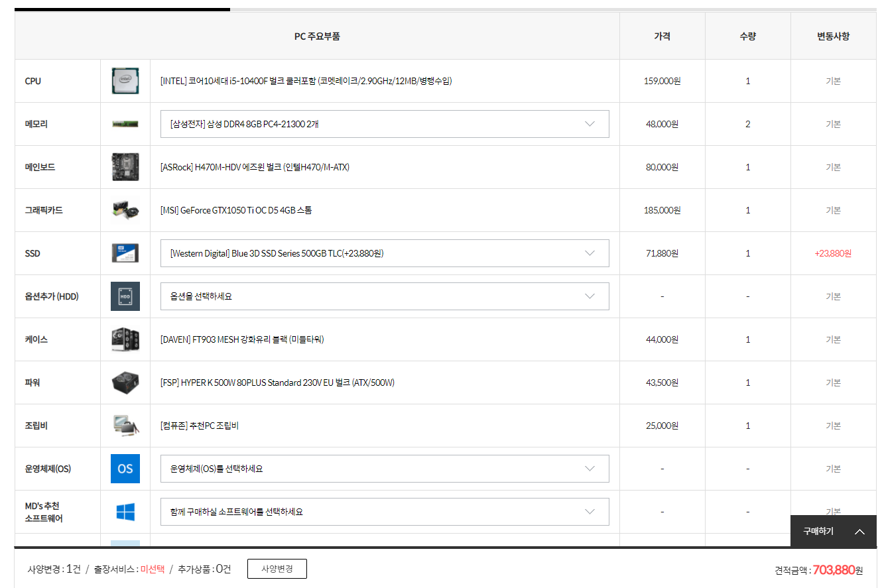880x588 pixels.
Task: Click the 수량 column header
Action: click(x=747, y=36)
